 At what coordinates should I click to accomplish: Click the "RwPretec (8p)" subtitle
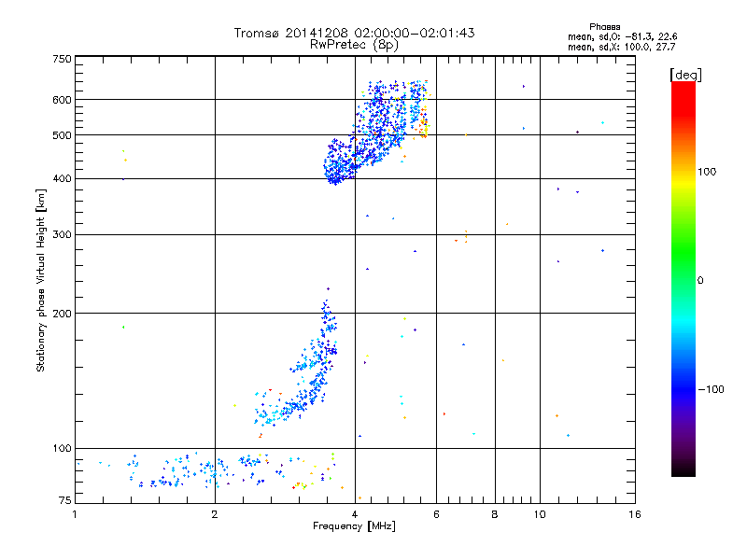[354, 45]
